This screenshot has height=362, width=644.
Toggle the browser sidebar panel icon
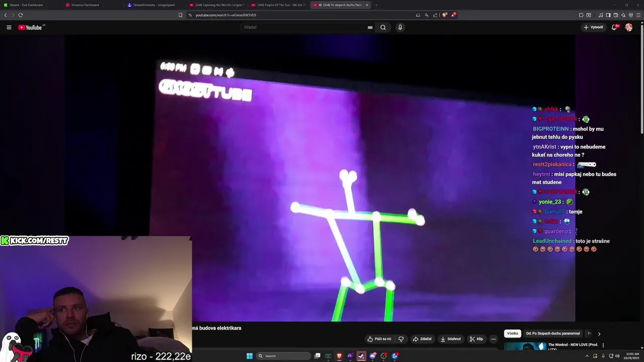click(608, 15)
